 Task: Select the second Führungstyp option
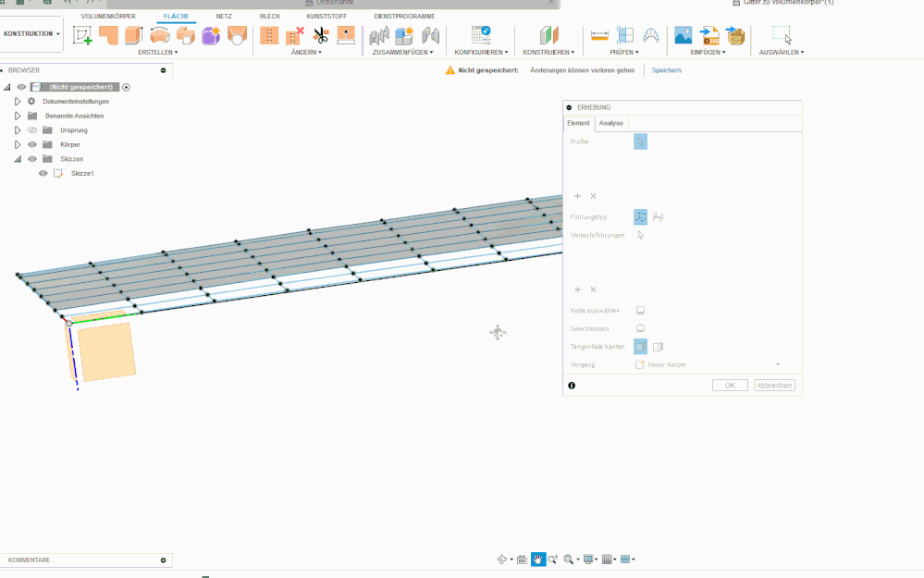coord(659,216)
